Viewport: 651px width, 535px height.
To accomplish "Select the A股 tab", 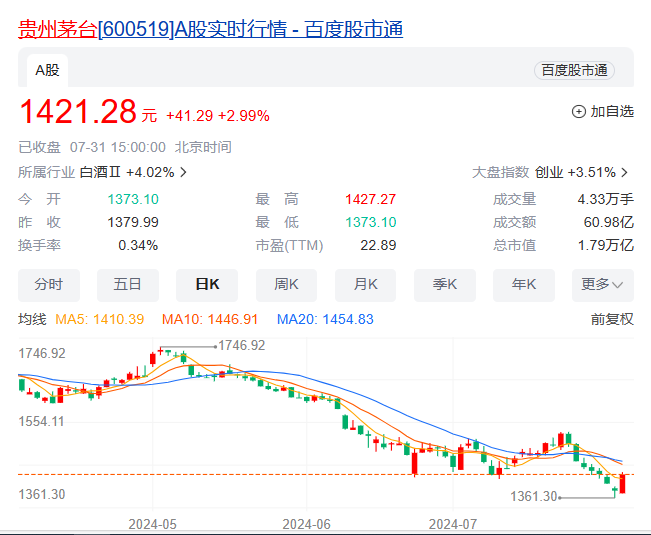I will point(47,70).
